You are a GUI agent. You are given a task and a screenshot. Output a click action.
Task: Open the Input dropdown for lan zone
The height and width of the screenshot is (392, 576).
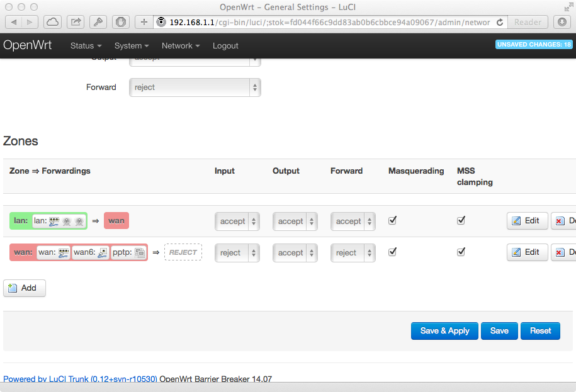point(237,221)
